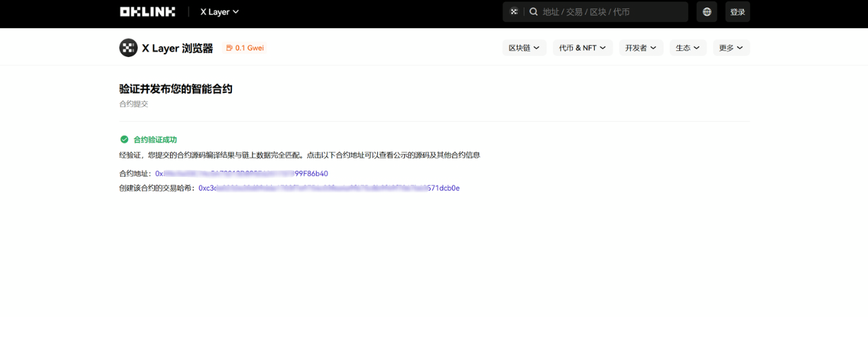Expand the 生态 menu
Viewport: 868px width, 342px height.
(x=688, y=47)
